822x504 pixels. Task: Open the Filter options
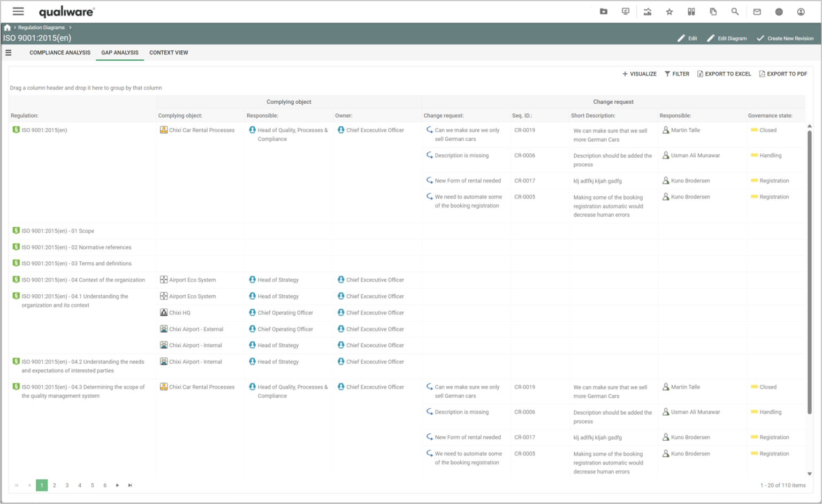click(x=676, y=73)
